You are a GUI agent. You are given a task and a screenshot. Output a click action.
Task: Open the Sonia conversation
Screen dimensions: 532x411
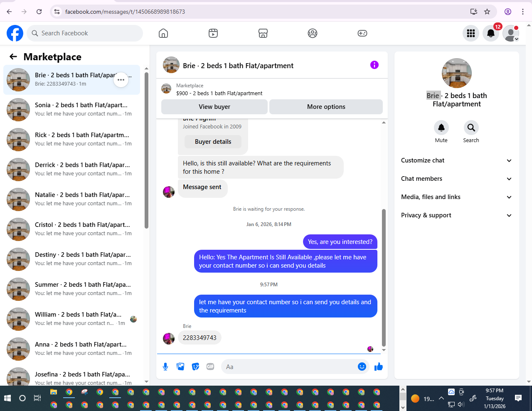(71, 110)
